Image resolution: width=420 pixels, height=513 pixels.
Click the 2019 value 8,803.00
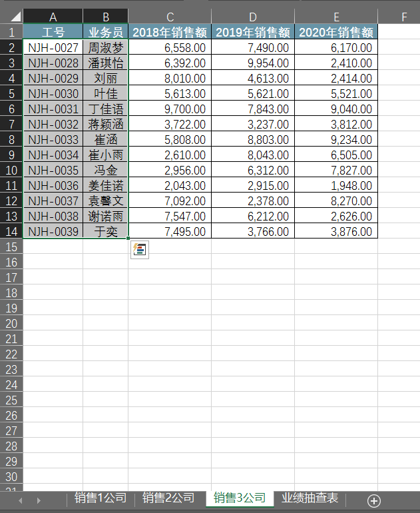(253, 140)
